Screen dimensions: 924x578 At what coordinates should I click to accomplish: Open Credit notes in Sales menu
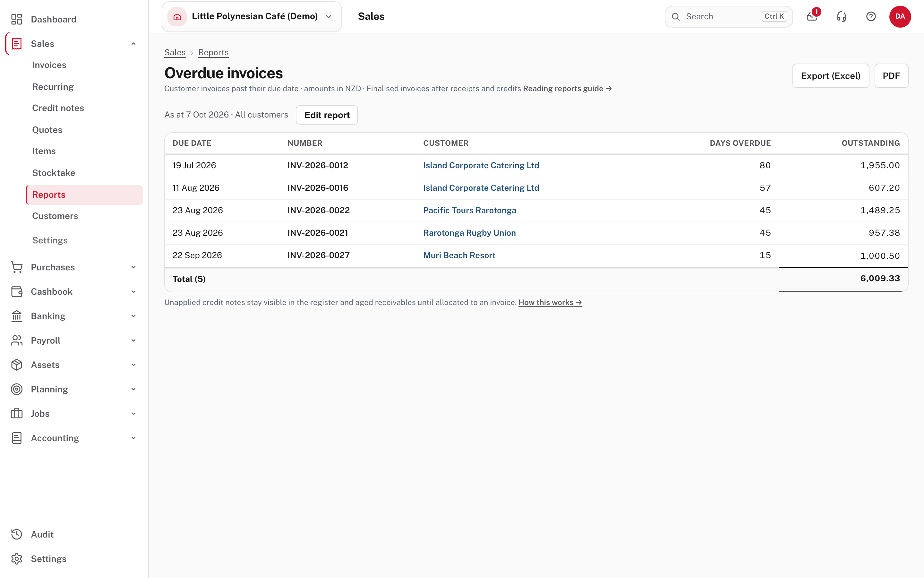tap(58, 108)
